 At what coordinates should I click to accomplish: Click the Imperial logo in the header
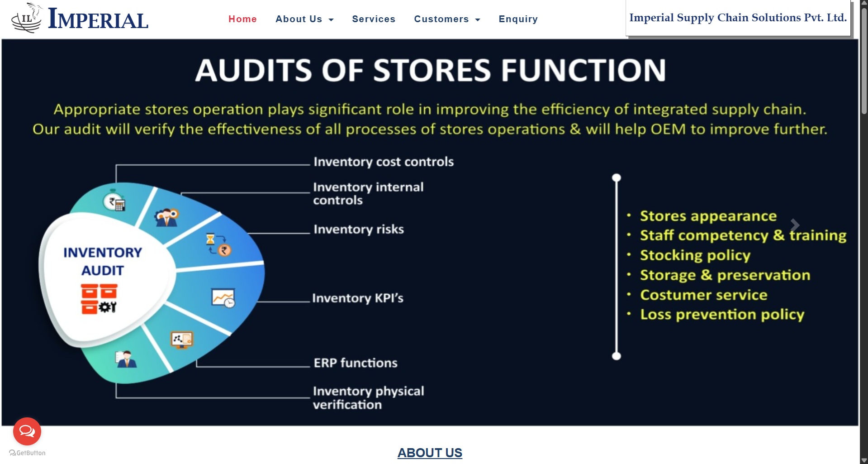[80, 19]
